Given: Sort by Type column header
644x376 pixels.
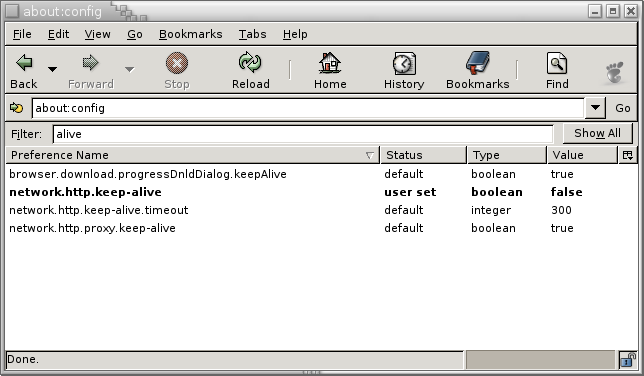Looking at the screenshot, I should click(507, 155).
